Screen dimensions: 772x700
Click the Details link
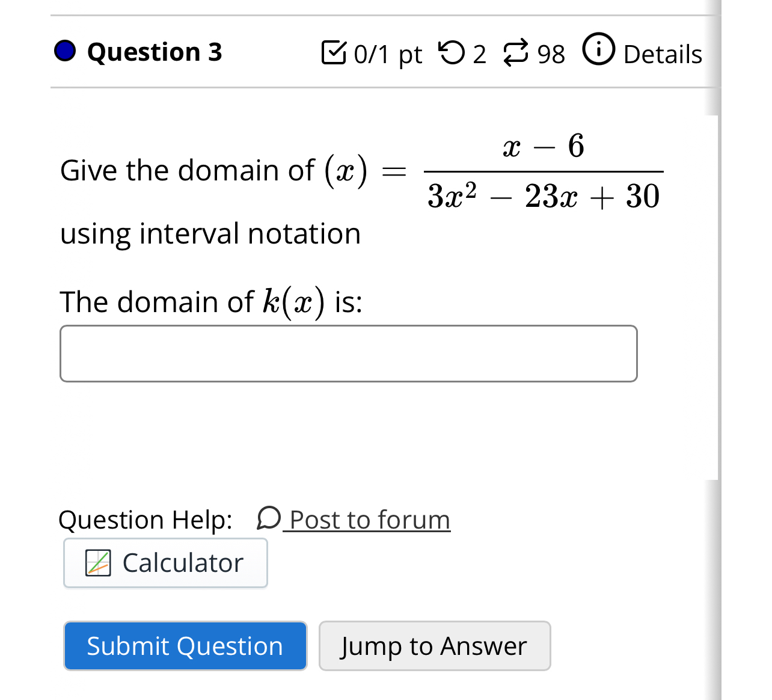pos(662,54)
